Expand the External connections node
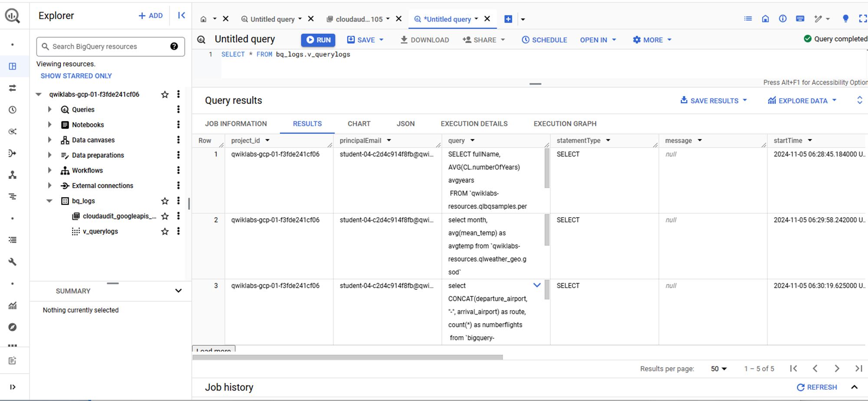This screenshot has height=401, width=868. pos(49,186)
